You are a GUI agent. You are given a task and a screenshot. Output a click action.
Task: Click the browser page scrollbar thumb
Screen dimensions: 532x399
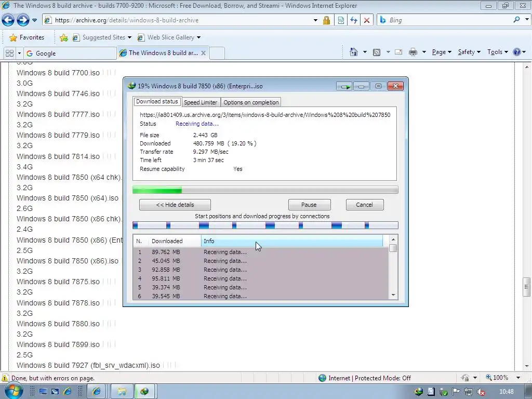(526, 287)
